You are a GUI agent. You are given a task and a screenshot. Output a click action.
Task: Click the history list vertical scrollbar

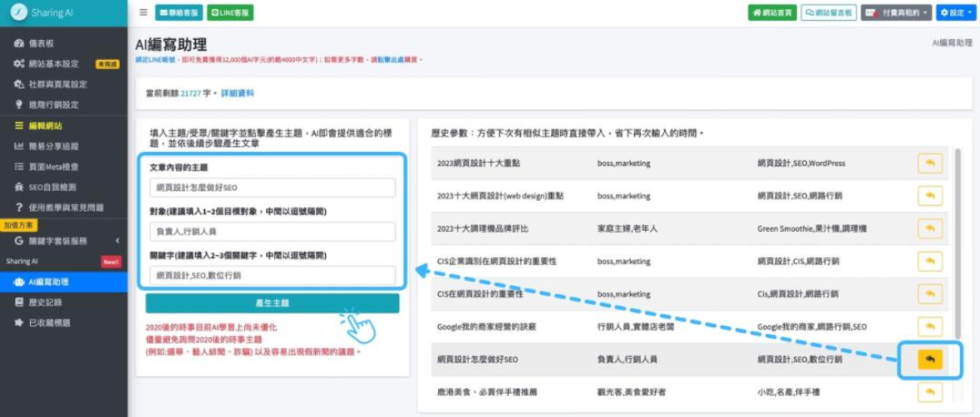pyautogui.click(x=958, y=244)
